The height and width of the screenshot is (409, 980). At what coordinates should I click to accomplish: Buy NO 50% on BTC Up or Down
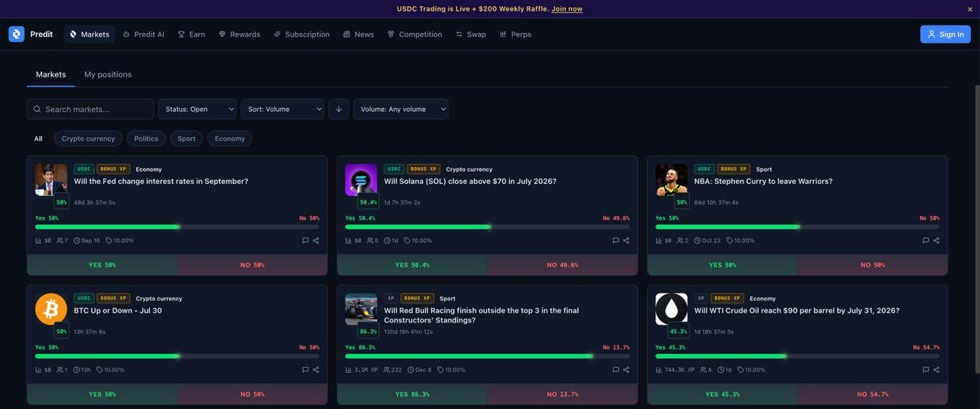point(253,394)
